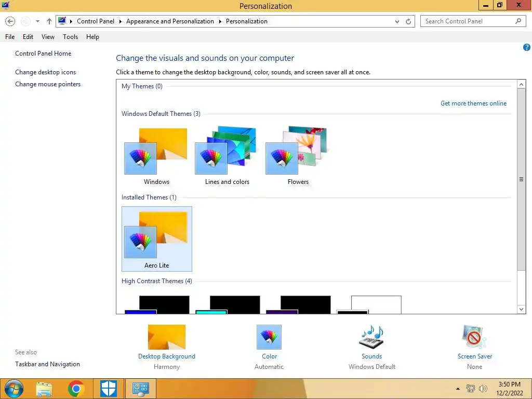Screen dimensions: 532x399
Task: Open the Color settings icon
Action: (269, 337)
